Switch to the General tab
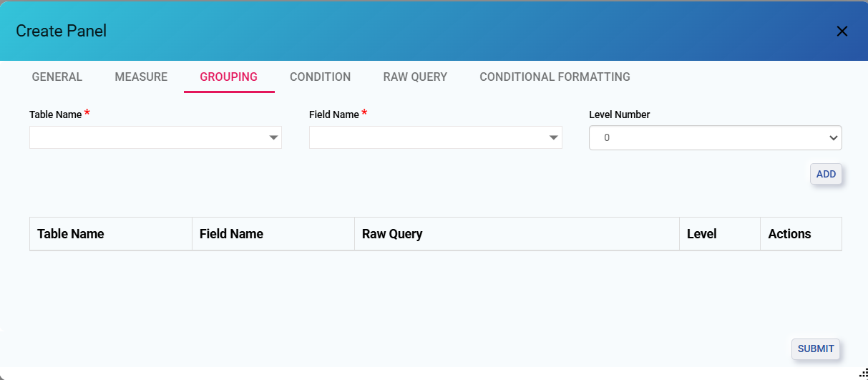The image size is (868, 380). point(57,77)
